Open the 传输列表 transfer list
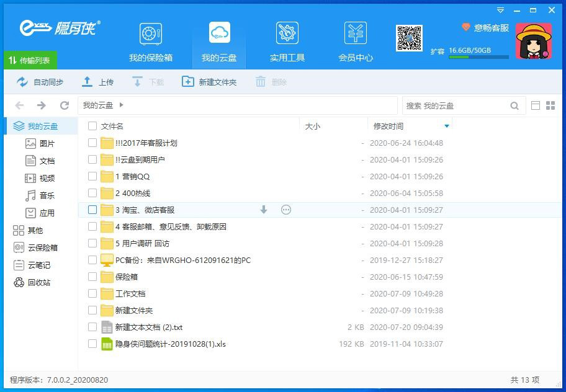 30,60
